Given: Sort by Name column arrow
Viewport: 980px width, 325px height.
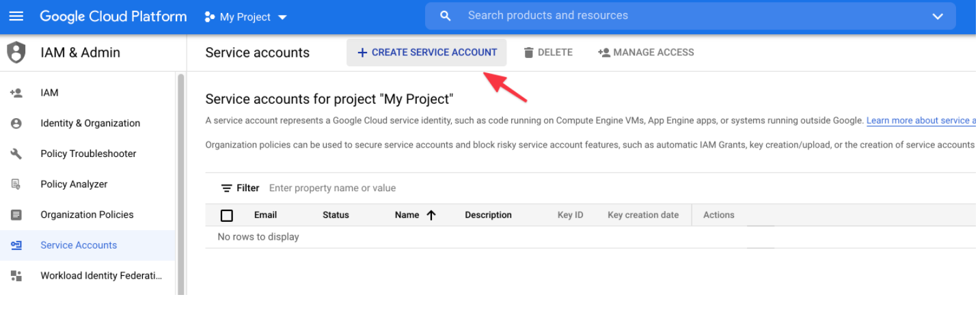Looking at the screenshot, I should pos(431,215).
